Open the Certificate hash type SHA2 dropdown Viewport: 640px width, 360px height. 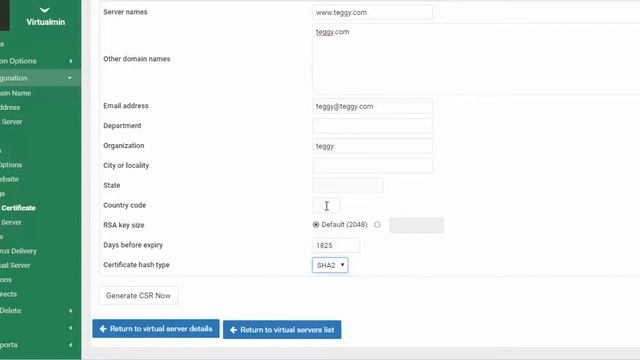coord(330,265)
